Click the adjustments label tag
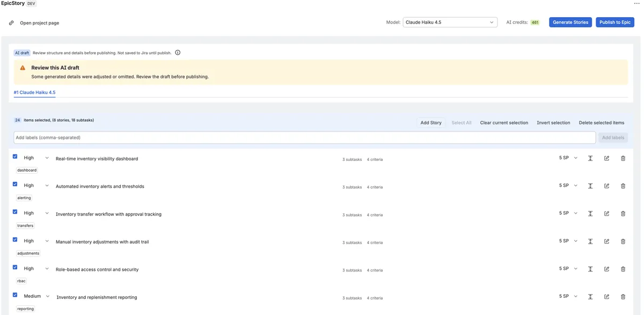This screenshot has width=644, height=315. [28, 253]
